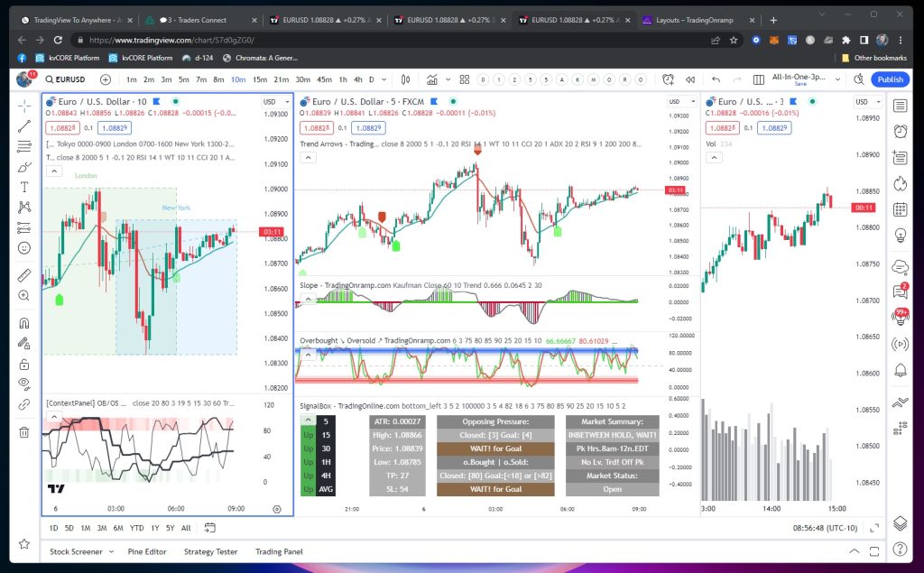This screenshot has width=924, height=573.
Task: Open the Notifications bell icon
Action: [900, 370]
